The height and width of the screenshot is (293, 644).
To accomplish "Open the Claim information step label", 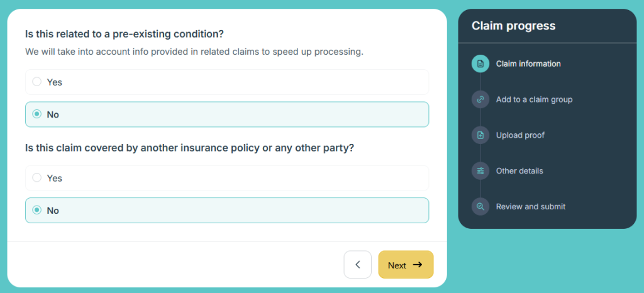I will coord(528,64).
